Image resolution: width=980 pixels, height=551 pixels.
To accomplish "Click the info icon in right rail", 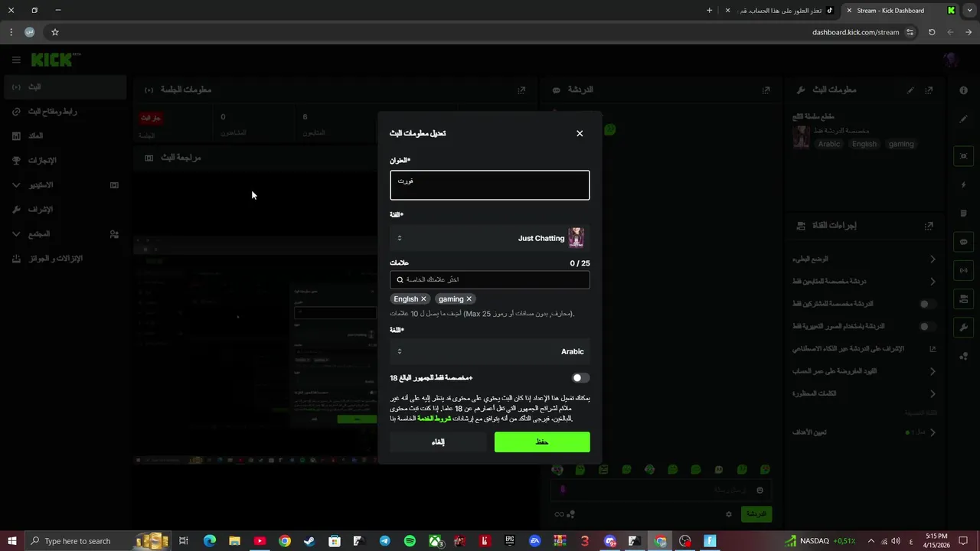I will pos(963,90).
